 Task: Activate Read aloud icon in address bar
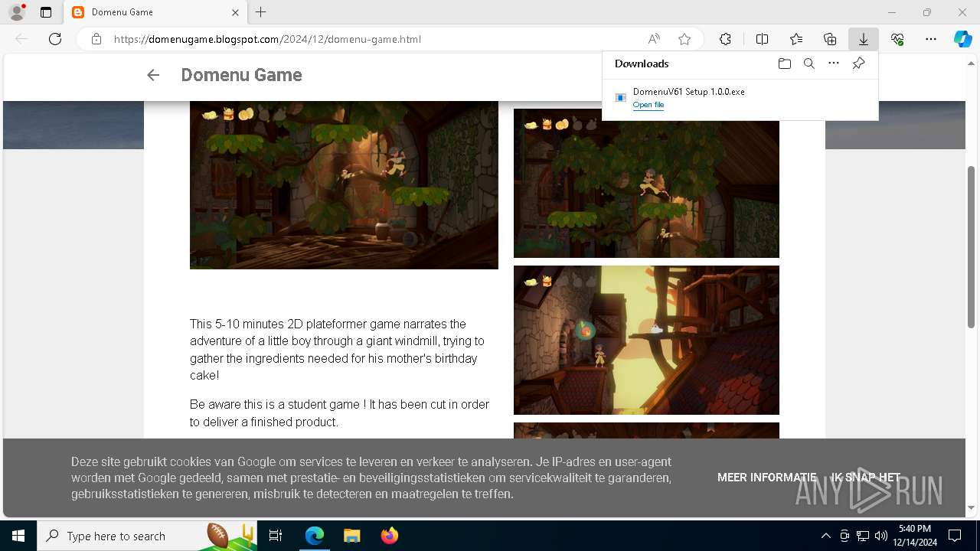(654, 39)
